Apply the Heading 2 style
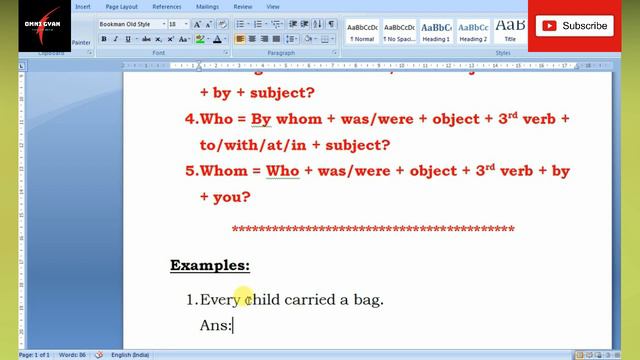Image resolution: width=640 pixels, height=360 pixels. (x=473, y=32)
